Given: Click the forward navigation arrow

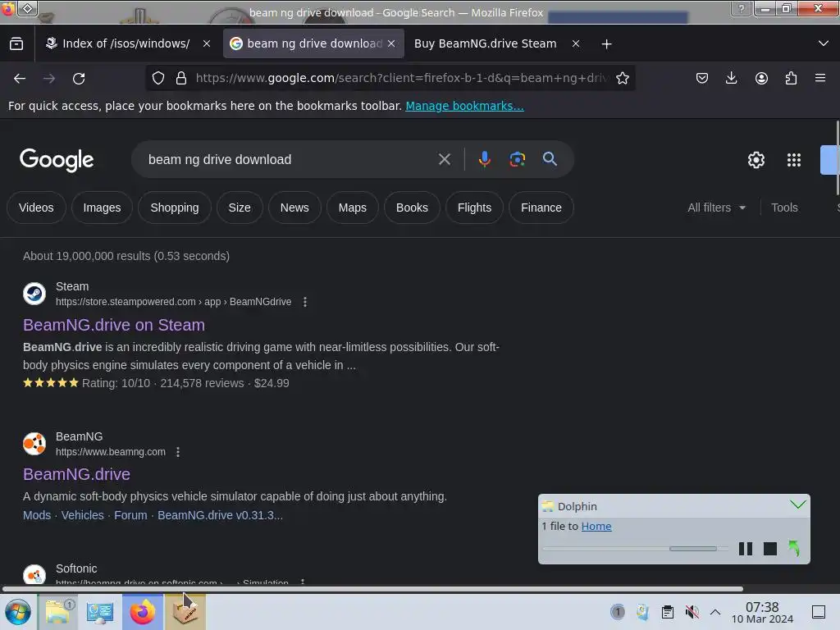Looking at the screenshot, I should pos(49,79).
